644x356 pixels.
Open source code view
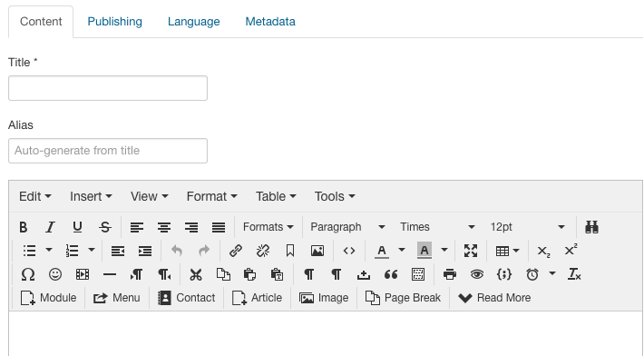click(349, 251)
